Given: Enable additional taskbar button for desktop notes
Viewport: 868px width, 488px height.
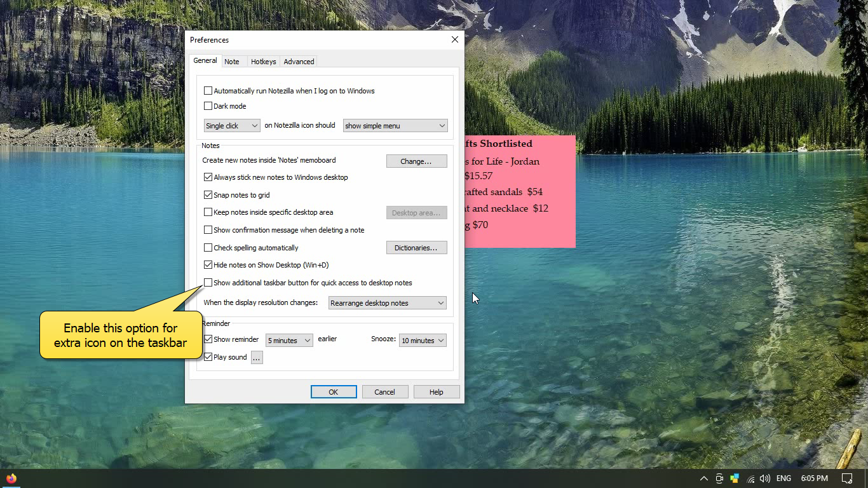Looking at the screenshot, I should (x=208, y=283).
